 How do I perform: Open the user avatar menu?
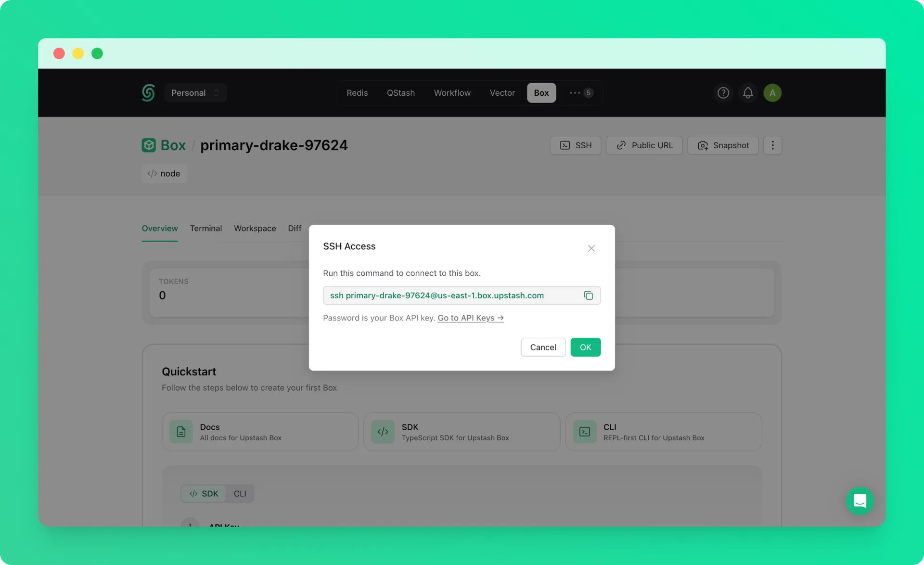pyautogui.click(x=772, y=93)
